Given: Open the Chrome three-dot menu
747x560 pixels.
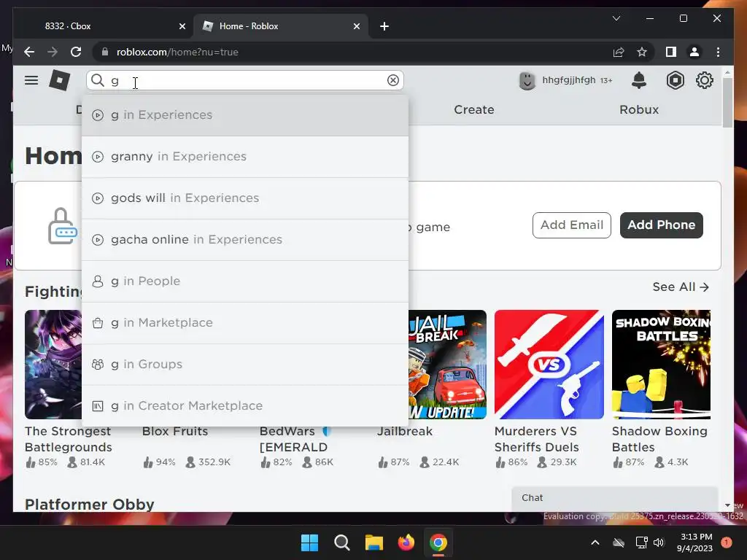Looking at the screenshot, I should click(718, 52).
